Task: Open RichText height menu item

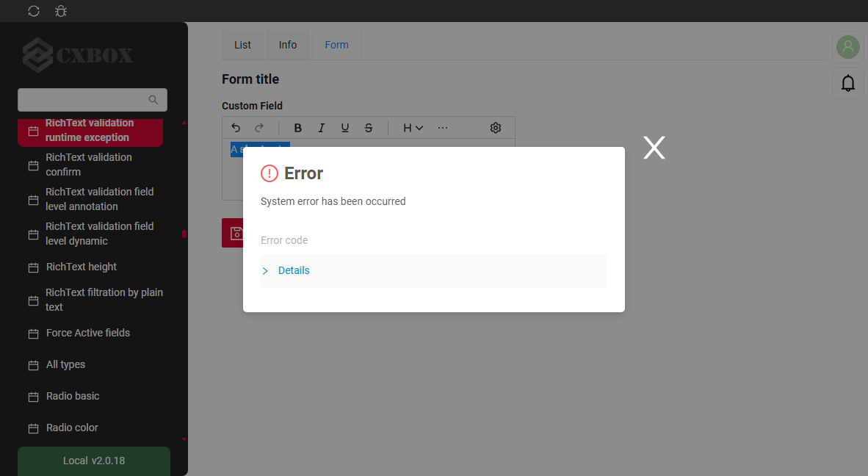Action: (90, 267)
